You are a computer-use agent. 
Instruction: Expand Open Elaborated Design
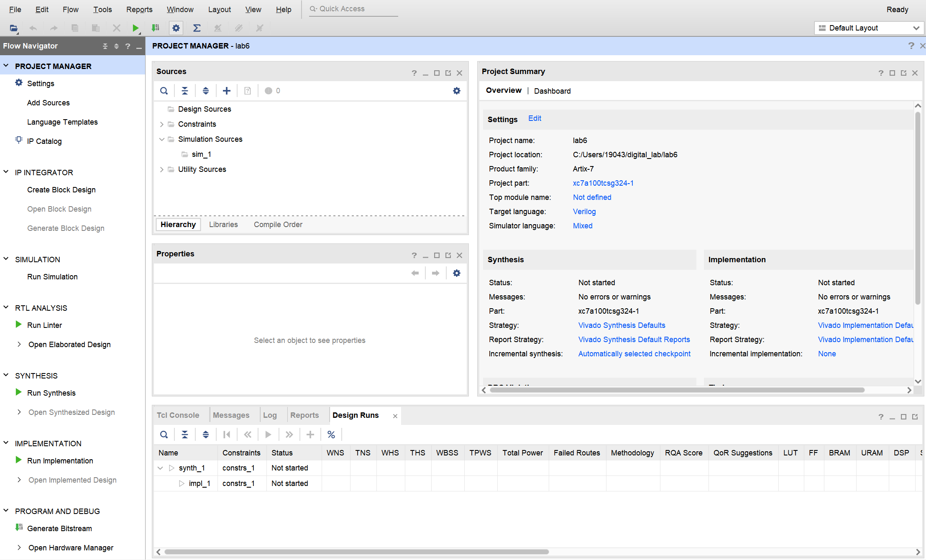(19, 344)
